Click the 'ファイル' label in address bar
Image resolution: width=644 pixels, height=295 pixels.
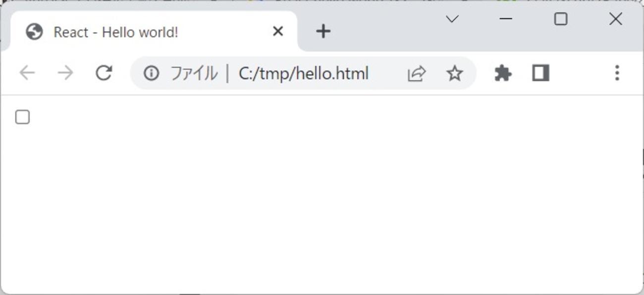coord(194,74)
